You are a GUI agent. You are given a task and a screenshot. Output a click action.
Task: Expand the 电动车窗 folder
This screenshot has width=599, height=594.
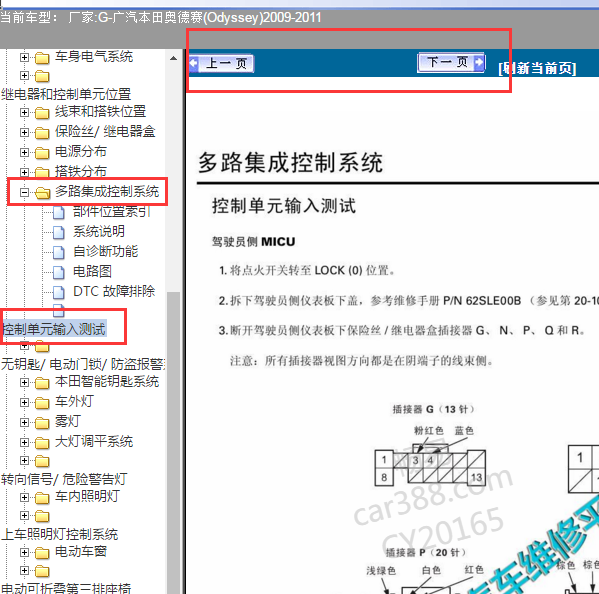click(x=24, y=552)
